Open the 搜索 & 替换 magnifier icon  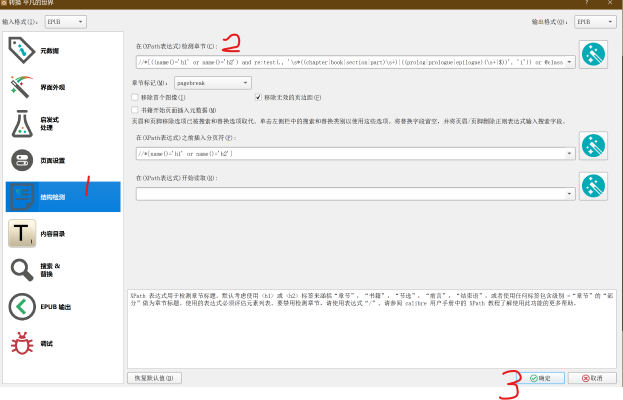[x=22, y=270]
